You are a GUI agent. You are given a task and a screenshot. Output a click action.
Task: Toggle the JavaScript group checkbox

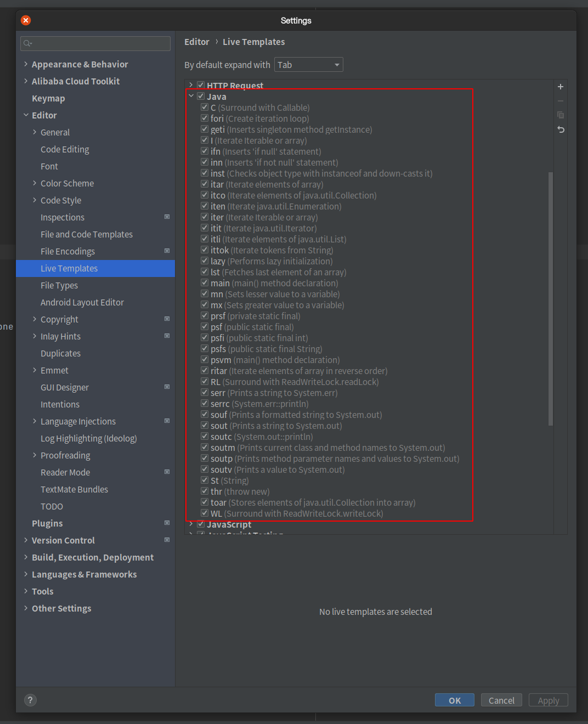coord(201,524)
